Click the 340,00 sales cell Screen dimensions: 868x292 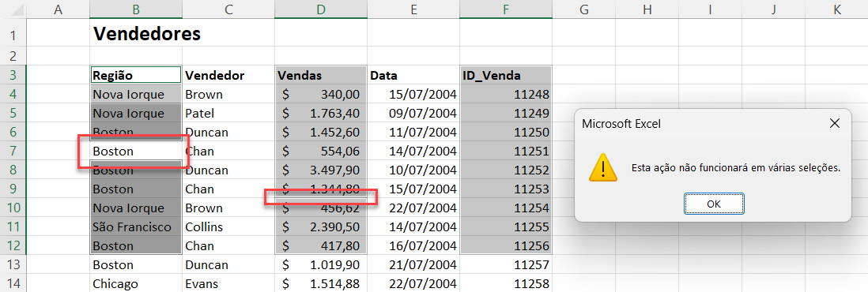320,94
